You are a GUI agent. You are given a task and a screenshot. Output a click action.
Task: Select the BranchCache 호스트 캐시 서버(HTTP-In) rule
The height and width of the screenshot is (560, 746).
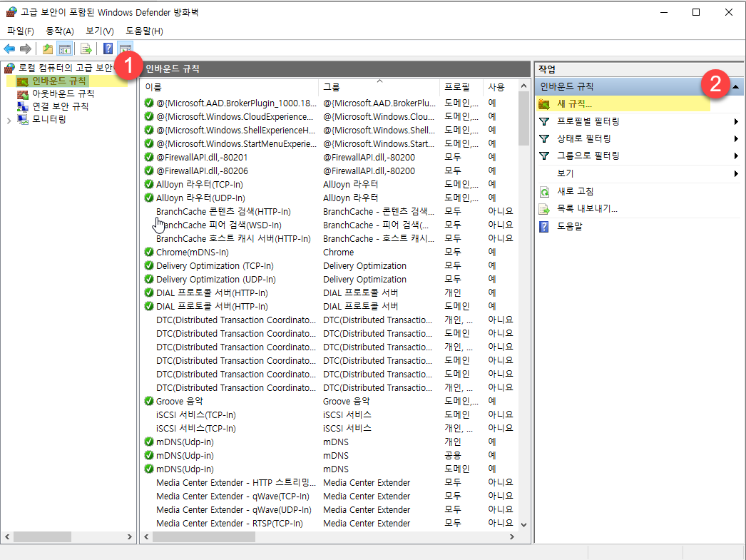(x=233, y=238)
